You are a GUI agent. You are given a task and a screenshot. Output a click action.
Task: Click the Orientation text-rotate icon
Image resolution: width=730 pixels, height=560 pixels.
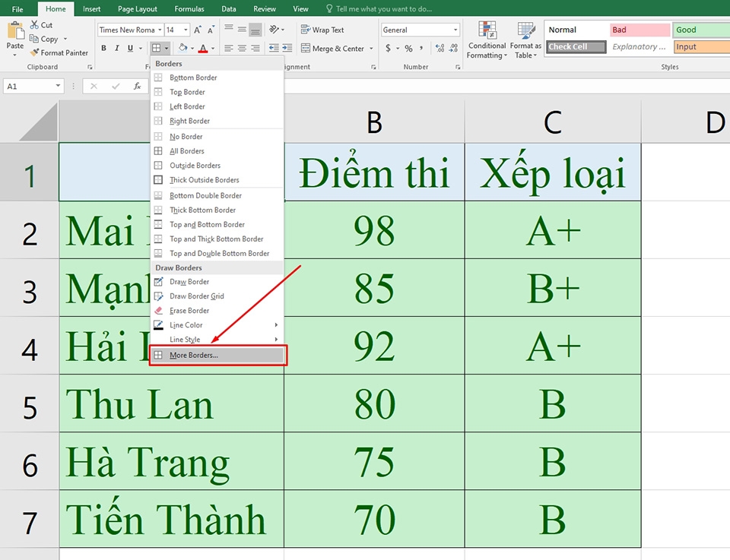274,30
